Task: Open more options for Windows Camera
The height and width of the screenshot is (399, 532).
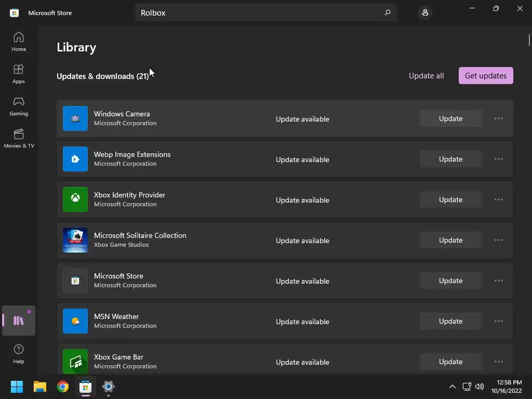Action: pyautogui.click(x=498, y=118)
